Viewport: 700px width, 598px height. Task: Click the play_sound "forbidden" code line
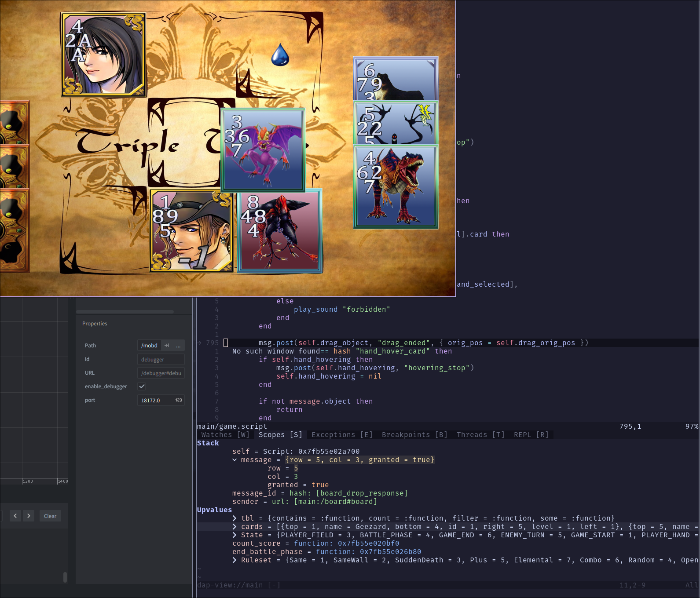coord(342,310)
